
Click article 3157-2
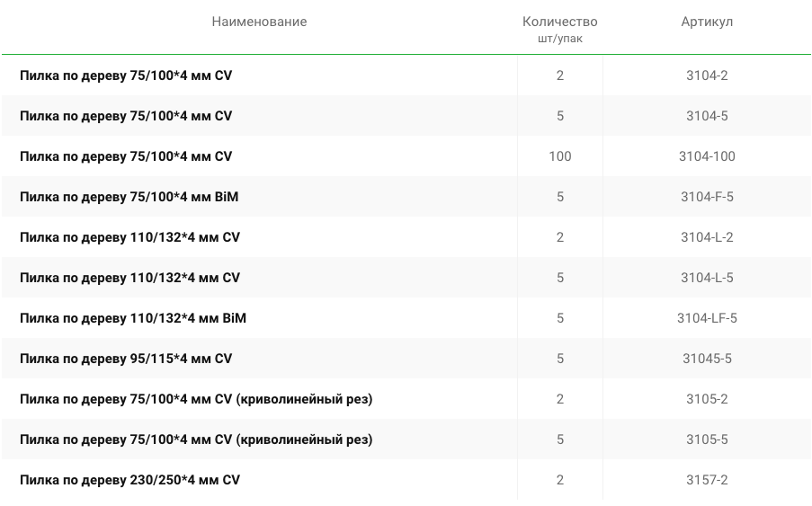[707, 480]
